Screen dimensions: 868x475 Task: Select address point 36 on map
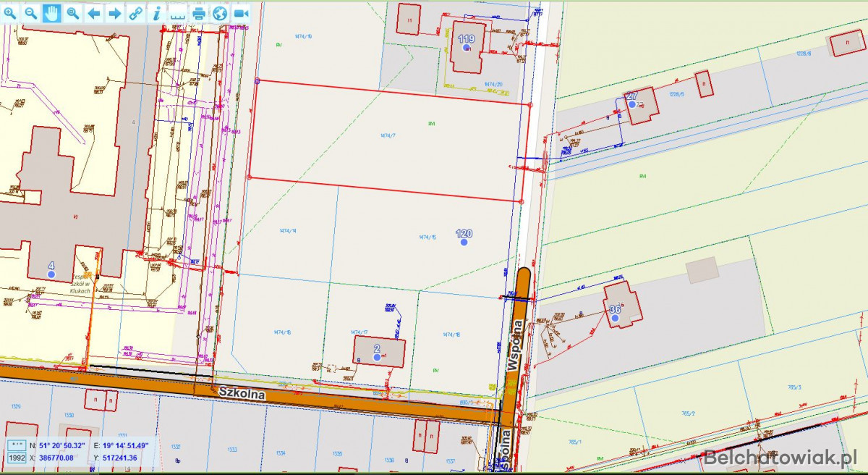[615, 317]
